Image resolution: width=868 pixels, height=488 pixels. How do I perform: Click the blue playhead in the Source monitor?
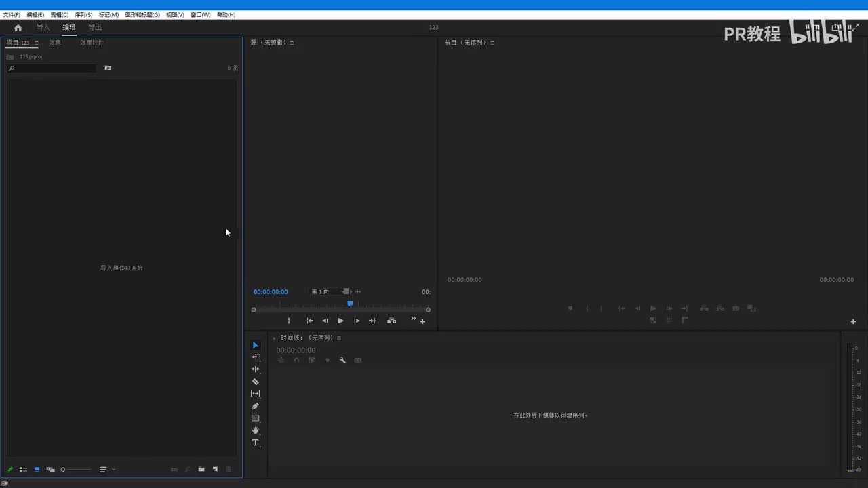click(350, 304)
